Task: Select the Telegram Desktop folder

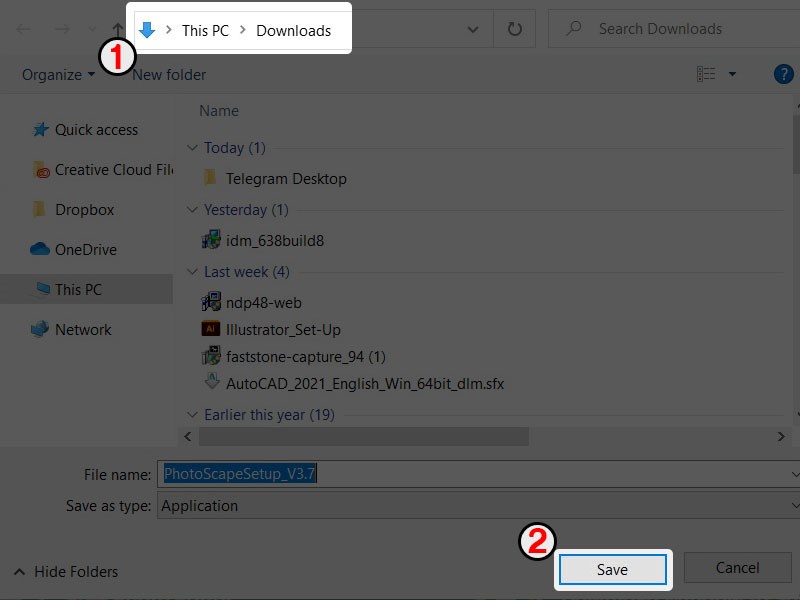Action: tap(286, 179)
